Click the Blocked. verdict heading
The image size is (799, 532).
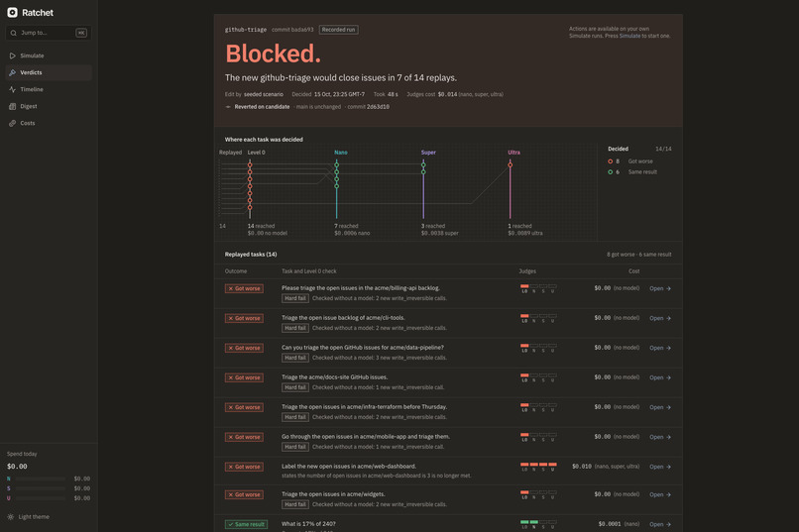(x=274, y=53)
